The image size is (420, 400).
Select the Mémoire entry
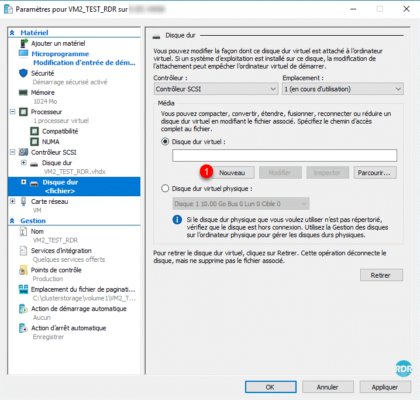click(x=43, y=92)
